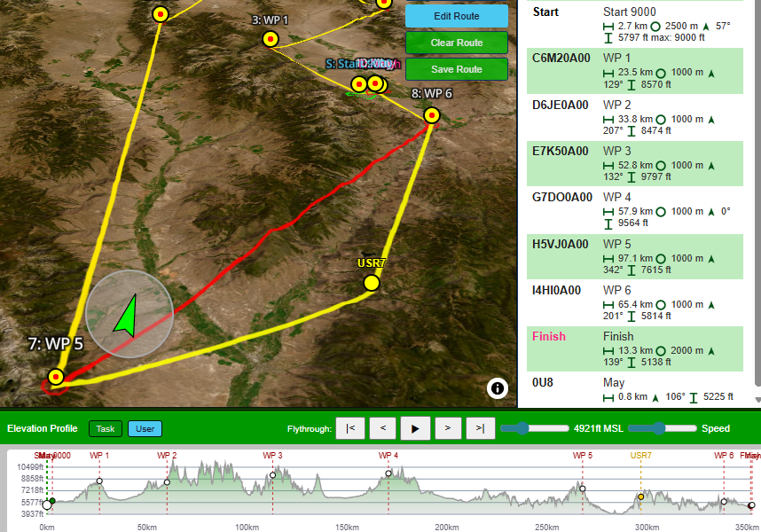
Task: Select waypoint row H5VJ0A00 WP 5
Action: [635, 256]
